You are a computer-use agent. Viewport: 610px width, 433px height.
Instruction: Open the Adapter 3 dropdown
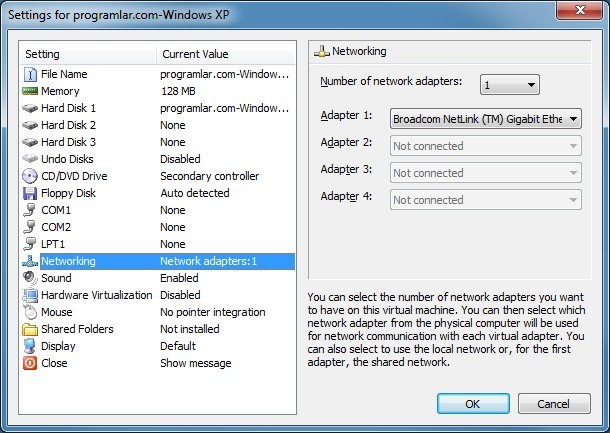(x=486, y=173)
